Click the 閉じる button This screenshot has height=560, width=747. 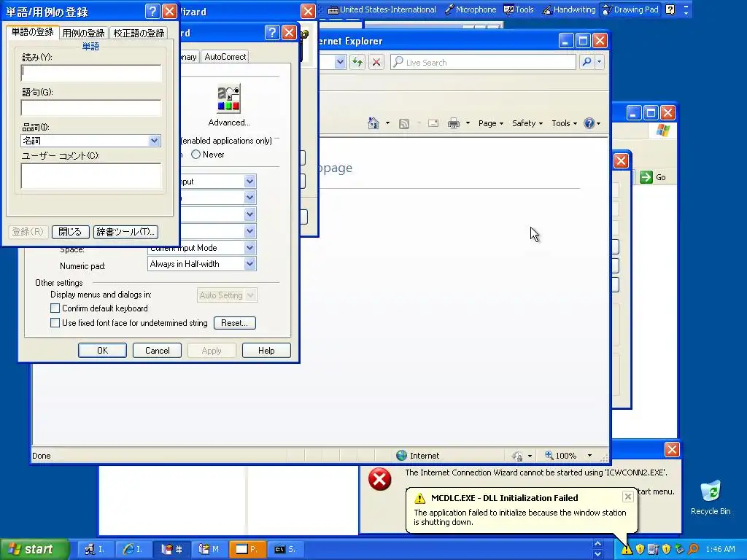click(71, 232)
